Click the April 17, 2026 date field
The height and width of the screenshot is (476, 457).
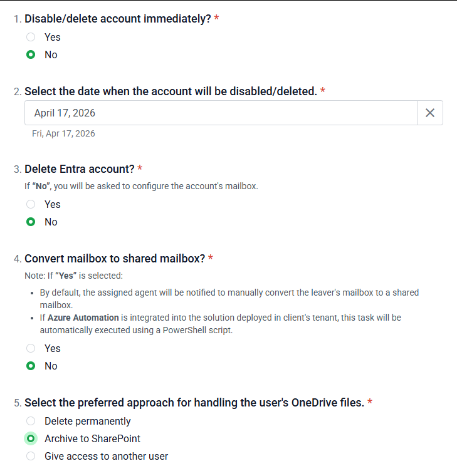pyautogui.click(x=220, y=113)
